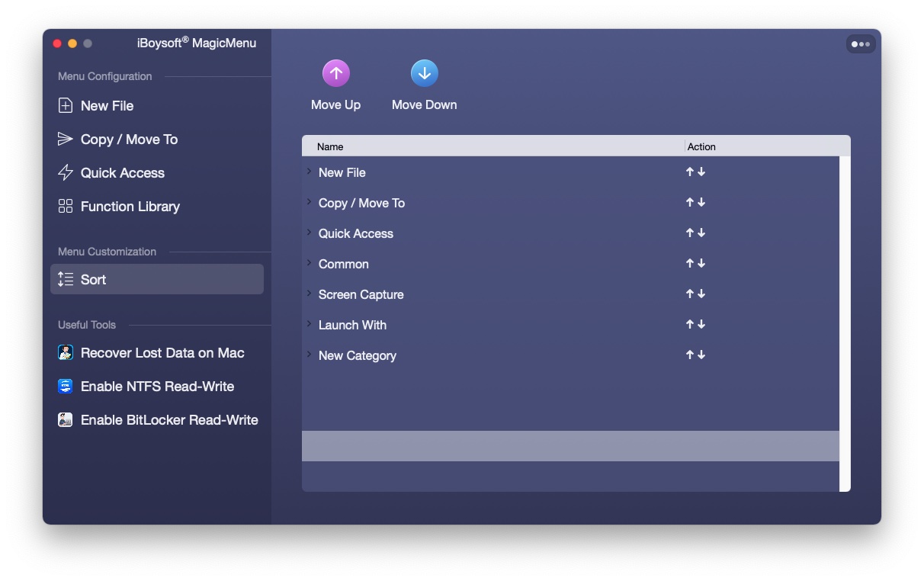924x581 pixels.
Task: Click the Enable NTFS Read-Write icon
Action: click(x=66, y=386)
